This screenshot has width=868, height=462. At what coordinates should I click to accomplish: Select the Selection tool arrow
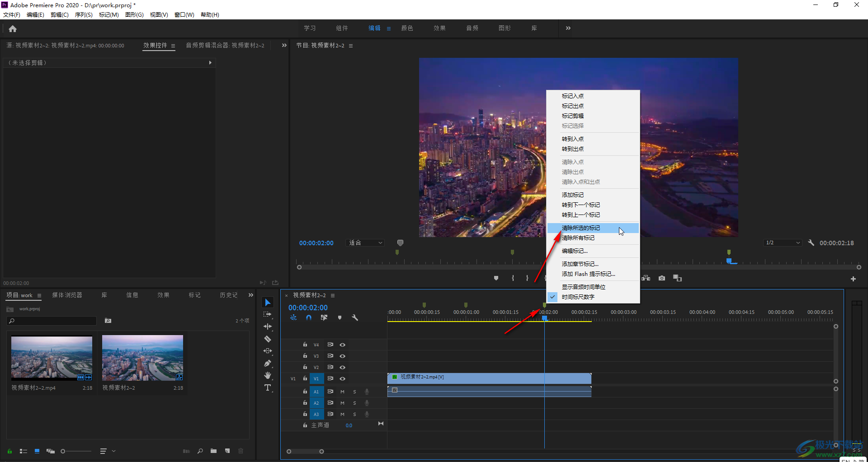[x=268, y=303]
